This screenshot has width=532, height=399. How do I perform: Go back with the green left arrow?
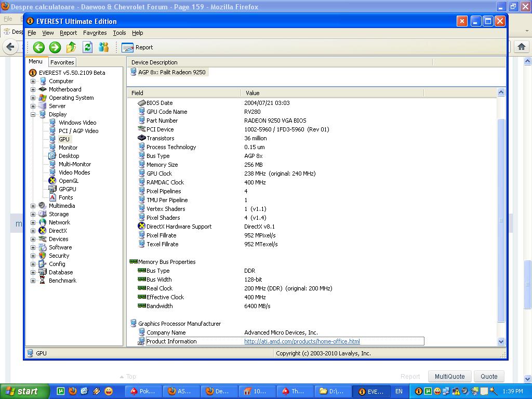[x=38, y=47]
